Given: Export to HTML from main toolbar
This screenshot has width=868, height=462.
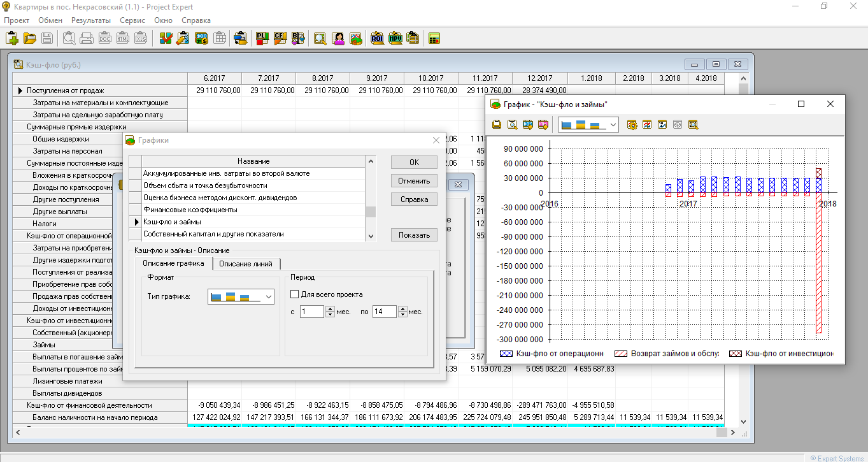Looking at the screenshot, I should (x=123, y=38).
